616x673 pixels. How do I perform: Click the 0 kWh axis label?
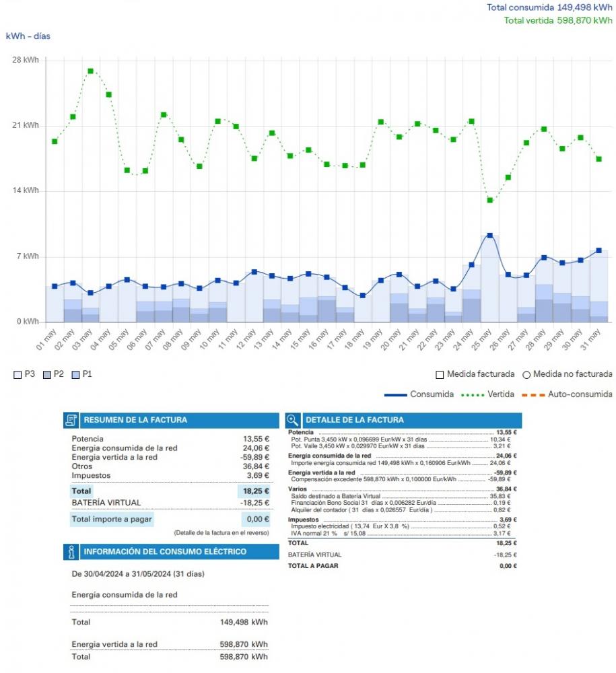tap(28, 322)
